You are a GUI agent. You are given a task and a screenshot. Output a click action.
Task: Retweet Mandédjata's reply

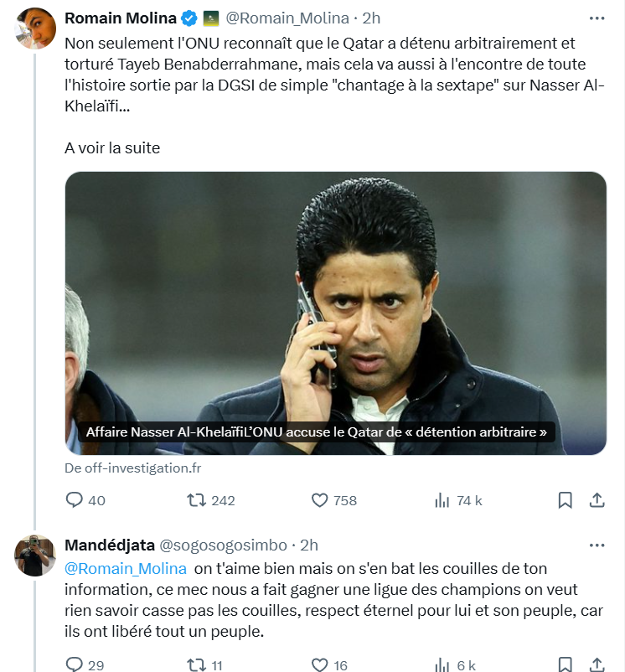coord(197,664)
